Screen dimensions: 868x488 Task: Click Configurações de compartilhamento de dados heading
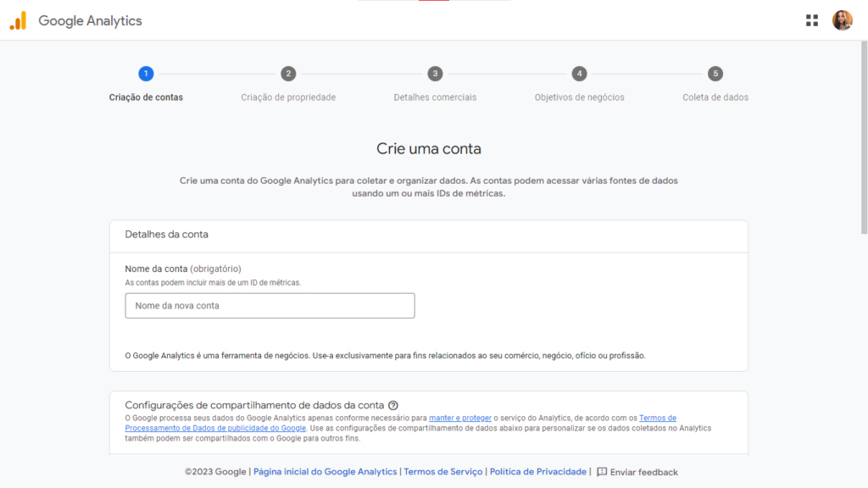pos(254,406)
